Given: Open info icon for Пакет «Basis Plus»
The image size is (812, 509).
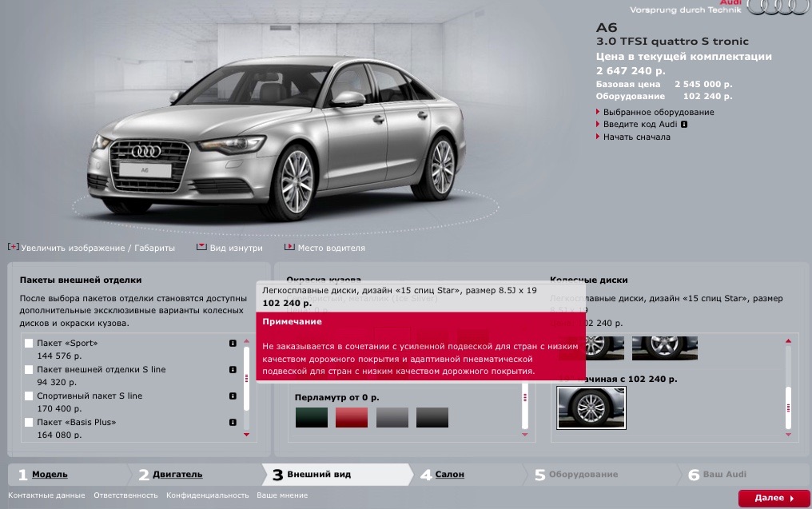Looking at the screenshot, I should click(x=233, y=423).
